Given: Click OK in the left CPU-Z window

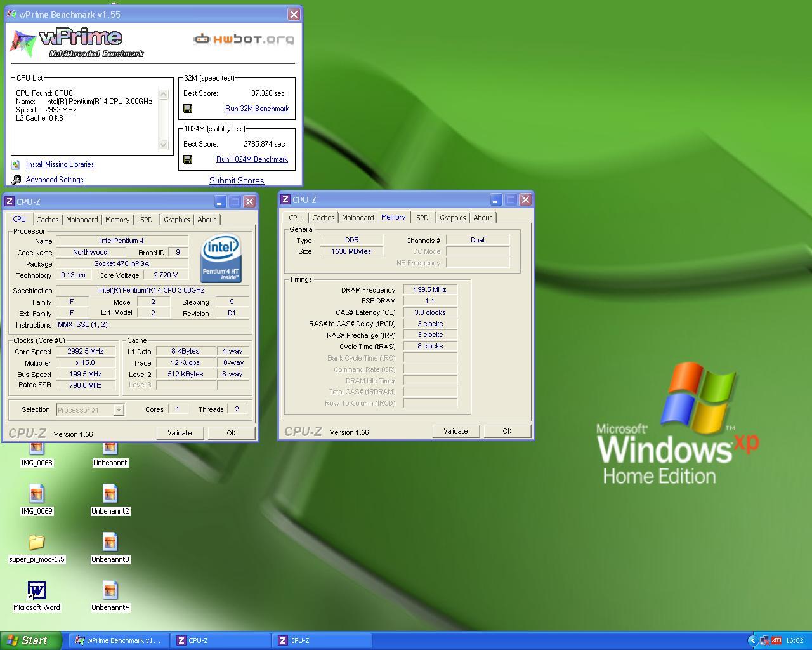Looking at the screenshot, I should (231, 433).
